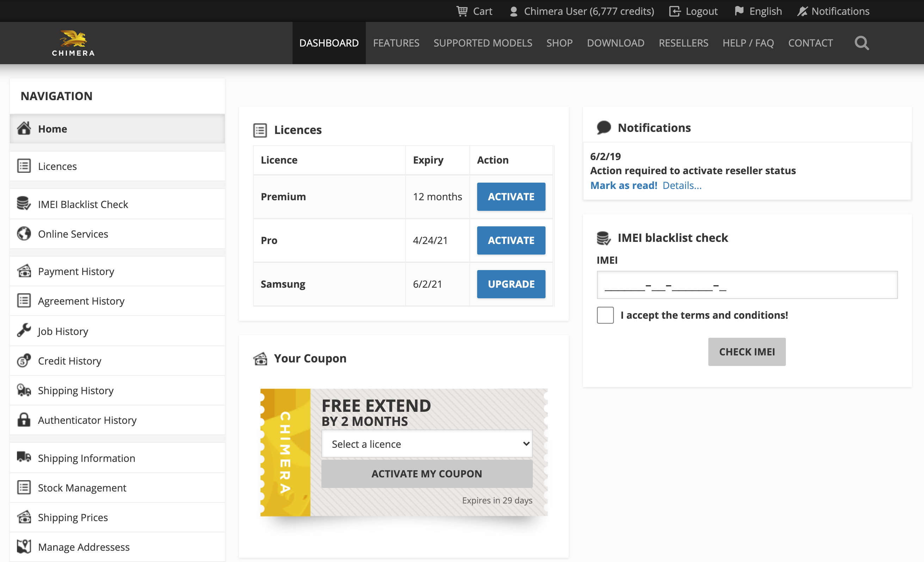Click the Job History label in sidebar

click(x=63, y=331)
